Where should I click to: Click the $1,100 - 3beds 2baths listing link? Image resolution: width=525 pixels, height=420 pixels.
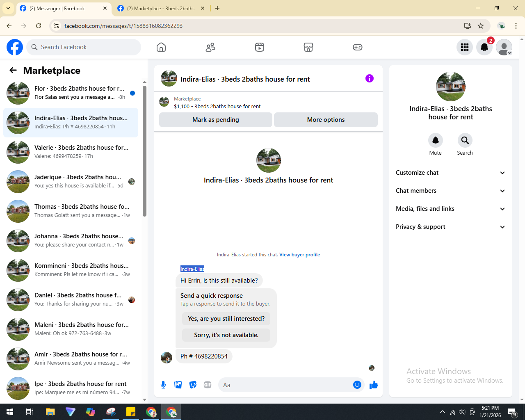click(217, 106)
